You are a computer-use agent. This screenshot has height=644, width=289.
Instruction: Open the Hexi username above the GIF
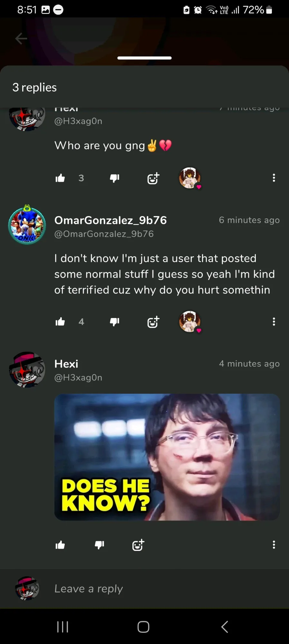click(66, 364)
